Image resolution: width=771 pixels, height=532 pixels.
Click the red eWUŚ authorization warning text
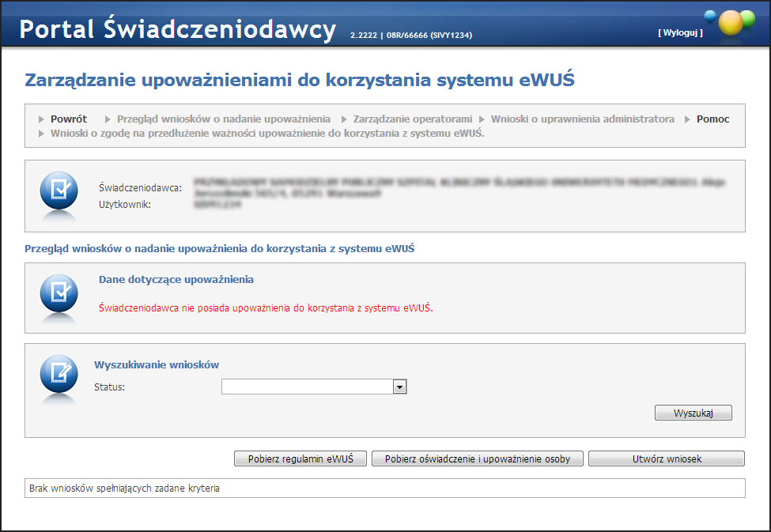click(x=266, y=308)
